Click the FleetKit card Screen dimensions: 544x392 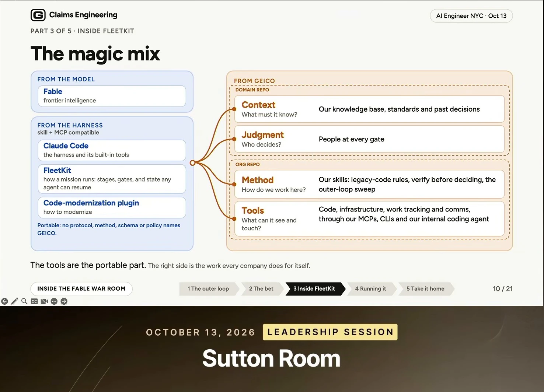coord(112,179)
